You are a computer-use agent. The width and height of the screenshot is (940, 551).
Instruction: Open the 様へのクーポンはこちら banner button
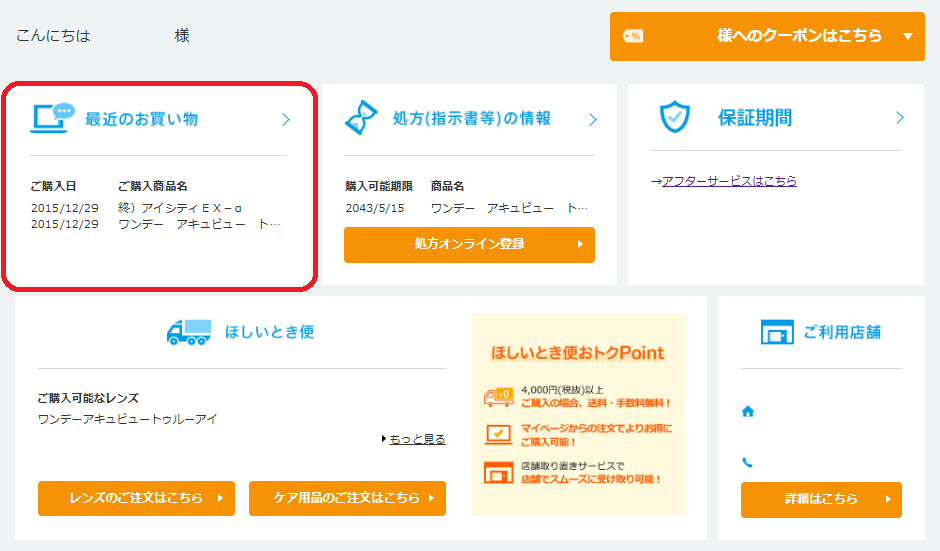[x=767, y=37]
